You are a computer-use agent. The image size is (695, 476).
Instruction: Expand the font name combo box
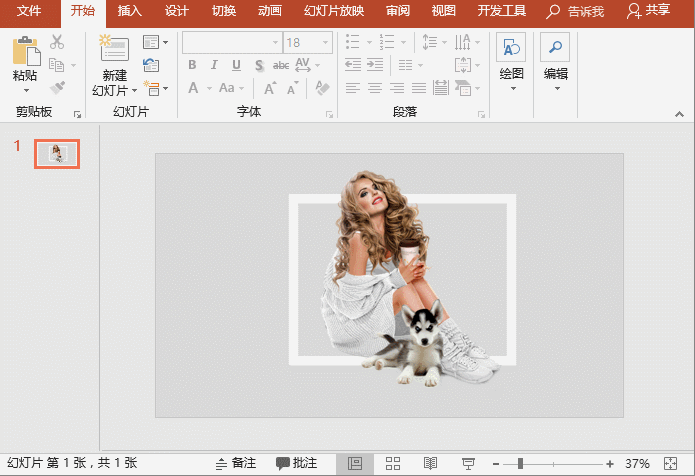click(275, 43)
